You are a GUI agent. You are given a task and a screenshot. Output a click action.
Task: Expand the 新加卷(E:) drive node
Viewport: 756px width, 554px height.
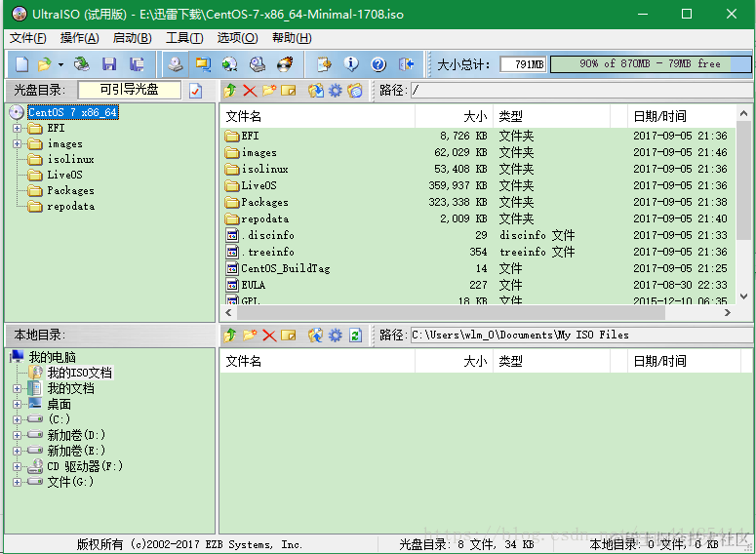(17, 451)
